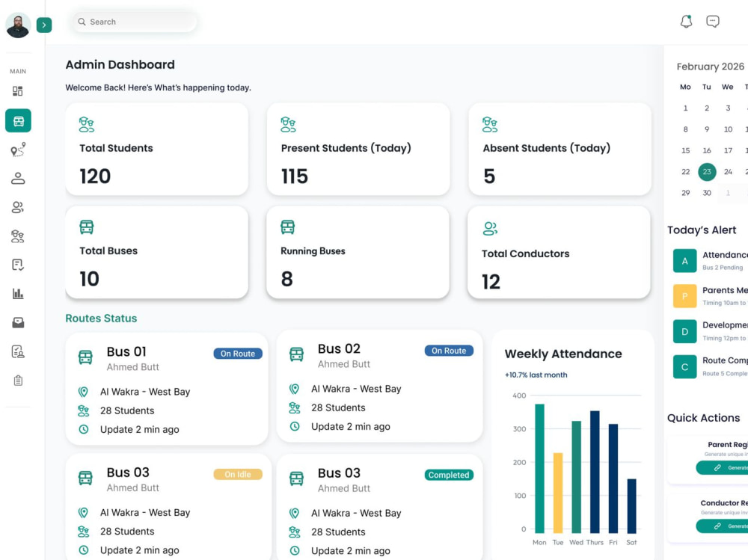Click the Bus 02 bus icon
This screenshot has width=748, height=560.
(296, 354)
